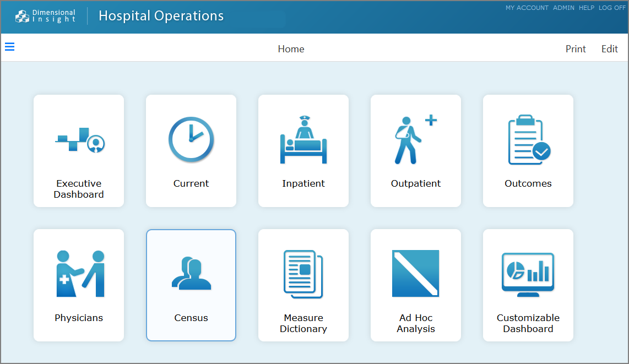This screenshot has width=629, height=364.
Task: Click the Home title in the navigation bar
Action: coord(291,49)
